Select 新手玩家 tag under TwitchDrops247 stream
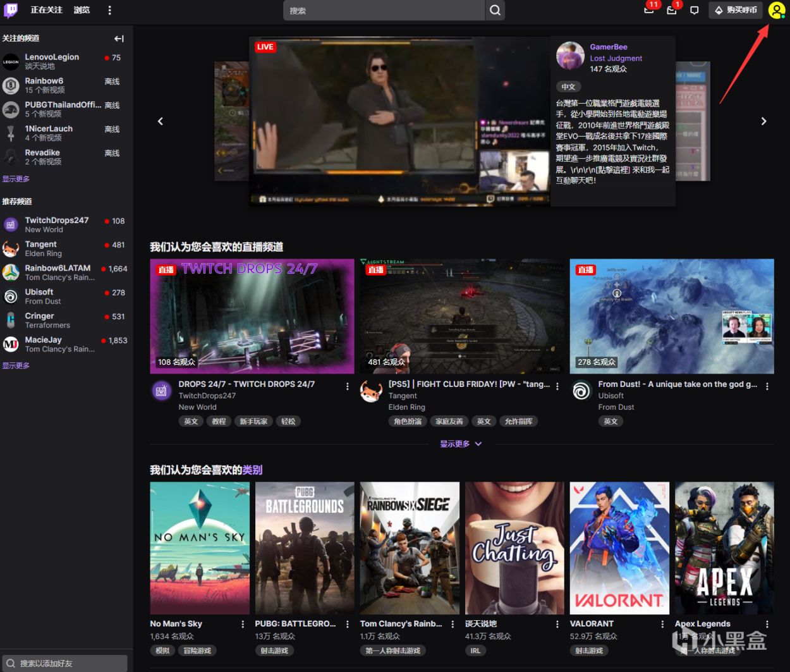 click(x=253, y=421)
